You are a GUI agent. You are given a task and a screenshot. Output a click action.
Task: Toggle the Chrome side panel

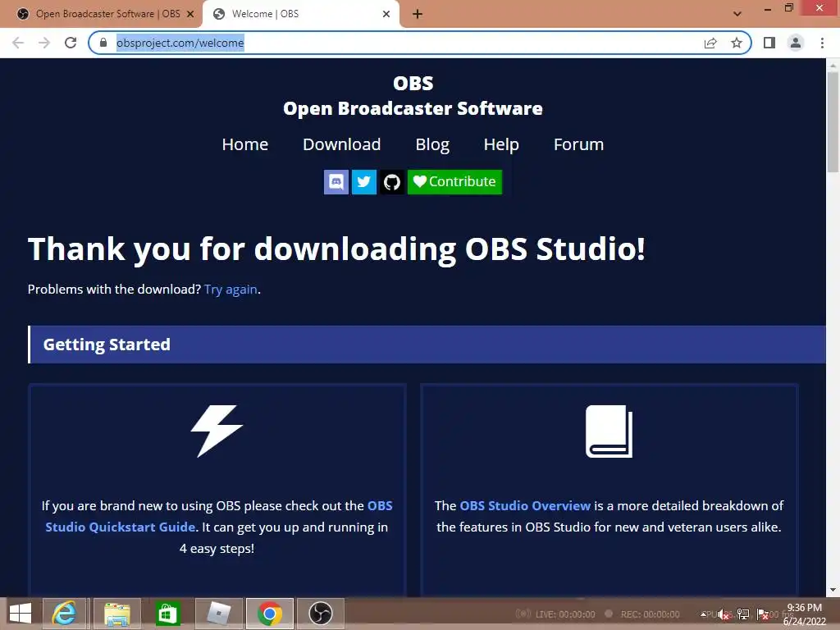pyautogui.click(x=769, y=43)
